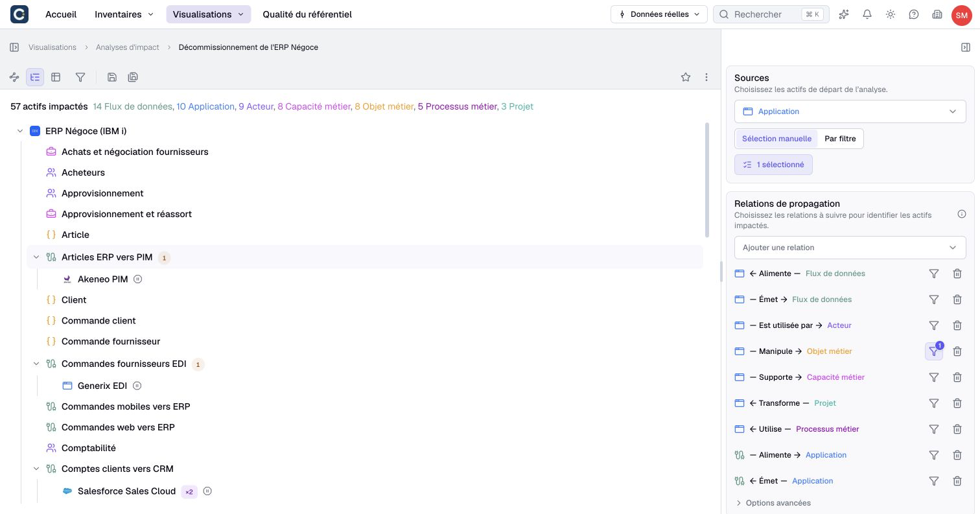Open the Inventaires menu
The width and height of the screenshot is (980, 514).
[124, 14]
